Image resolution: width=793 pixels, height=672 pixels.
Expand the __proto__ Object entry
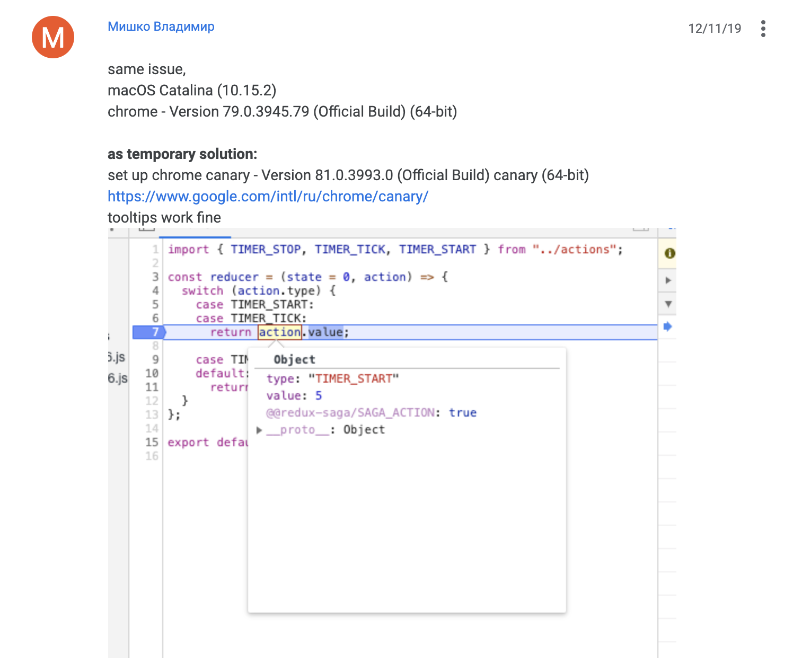tap(259, 430)
